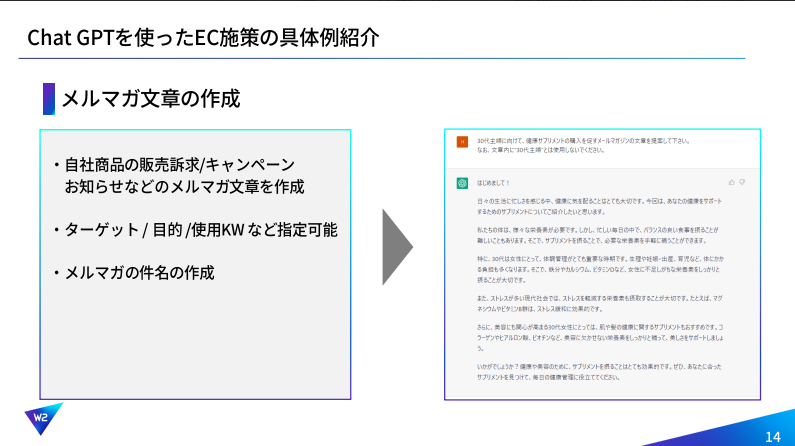795x446 pixels.
Task: Click the reply paragraph starting '私たちの体は'
Action: pyautogui.click(x=598, y=235)
